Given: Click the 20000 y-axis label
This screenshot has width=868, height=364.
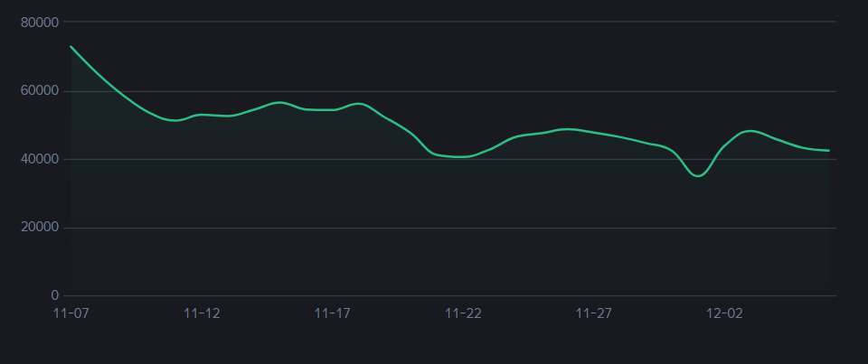Looking at the screenshot, I should 40,228.
